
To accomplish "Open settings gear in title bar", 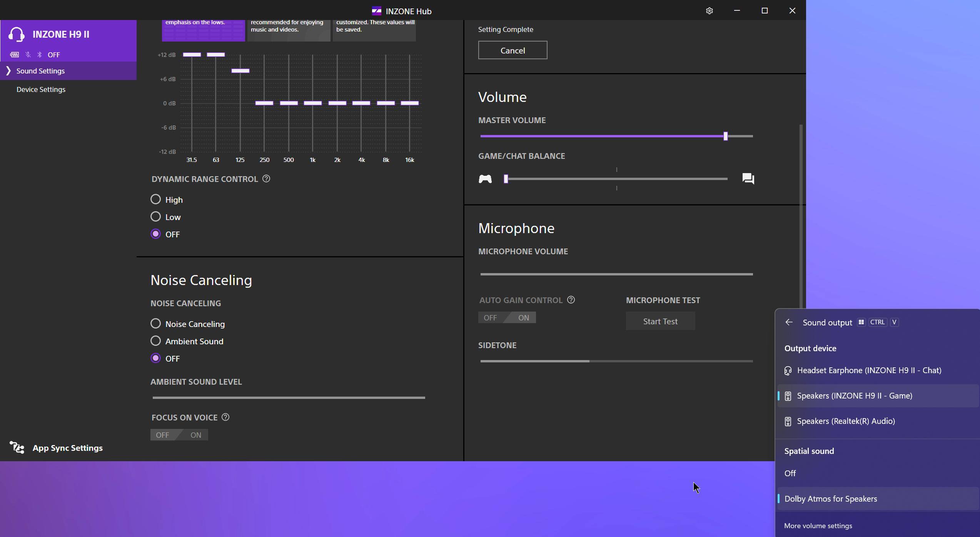I will (x=709, y=11).
